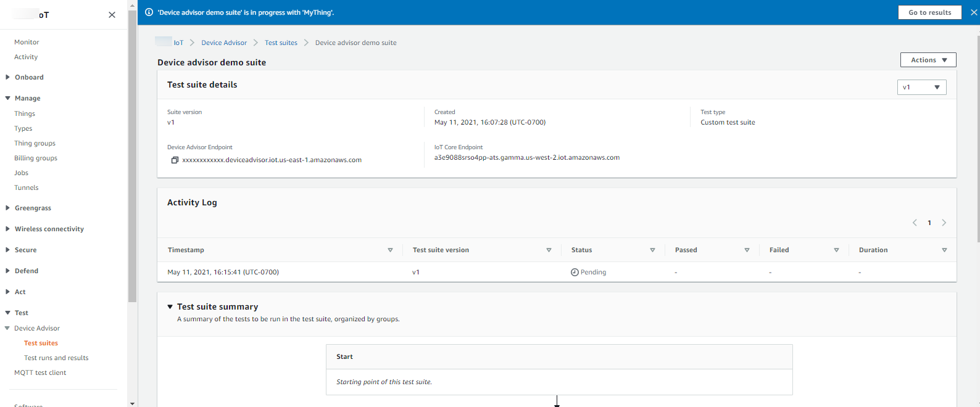Image resolution: width=980 pixels, height=407 pixels.
Task: Click the Go to results button
Action: (x=929, y=12)
